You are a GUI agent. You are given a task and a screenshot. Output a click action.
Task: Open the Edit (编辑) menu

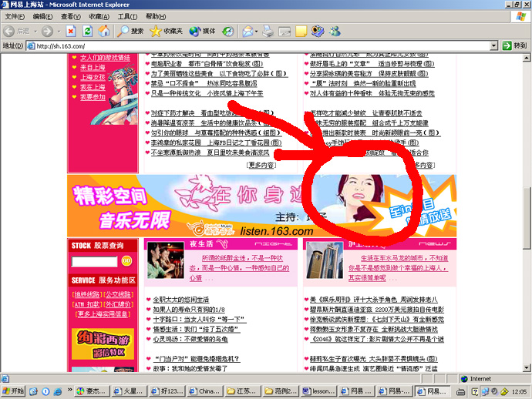click(42, 16)
